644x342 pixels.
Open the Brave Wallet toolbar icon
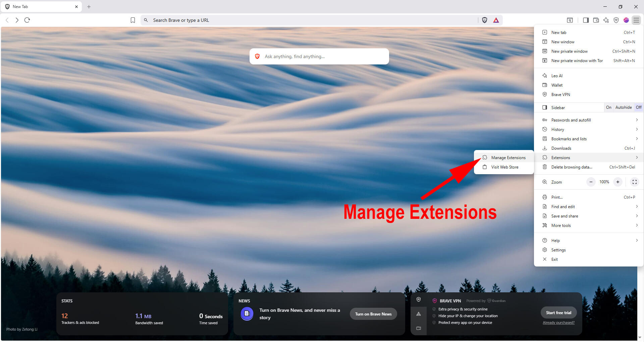click(596, 20)
